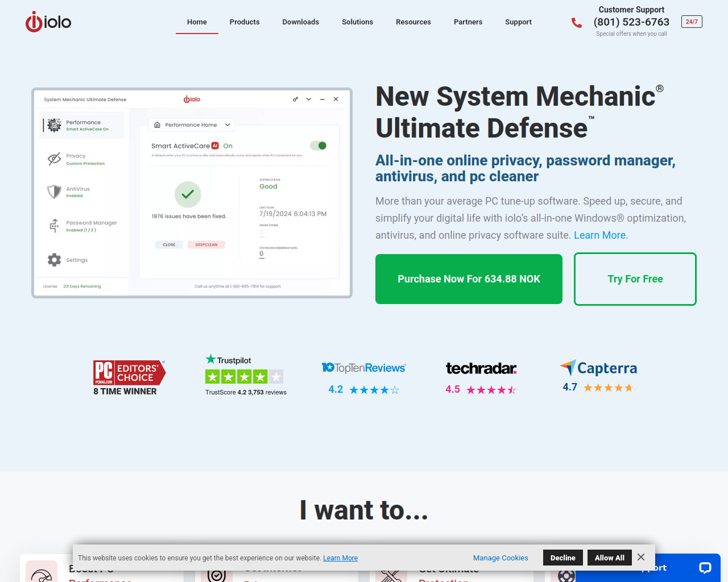This screenshot has width=728, height=582.
Task: Open the Home menu tab
Action: (x=197, y=22)
